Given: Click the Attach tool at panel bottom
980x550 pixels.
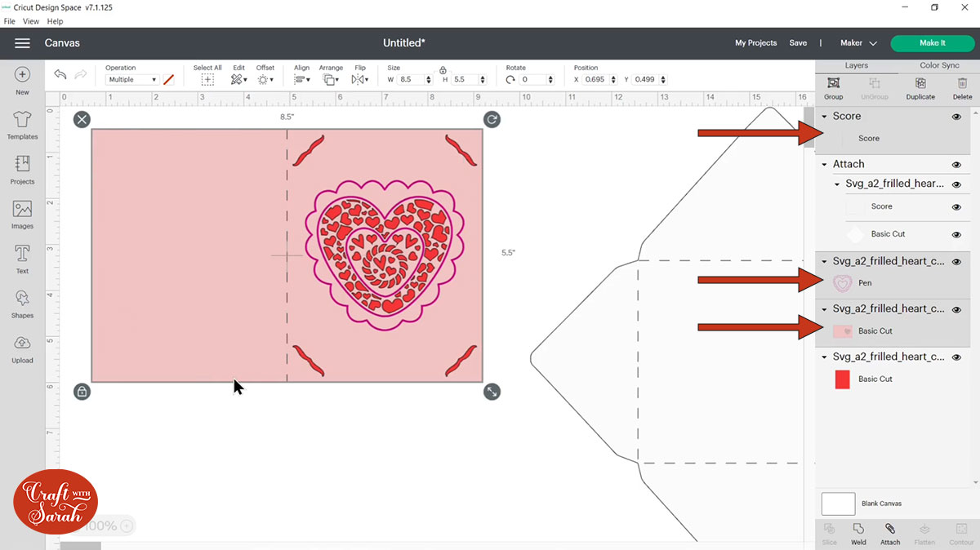Looking at the screenshot, I should tap(890, 534).
